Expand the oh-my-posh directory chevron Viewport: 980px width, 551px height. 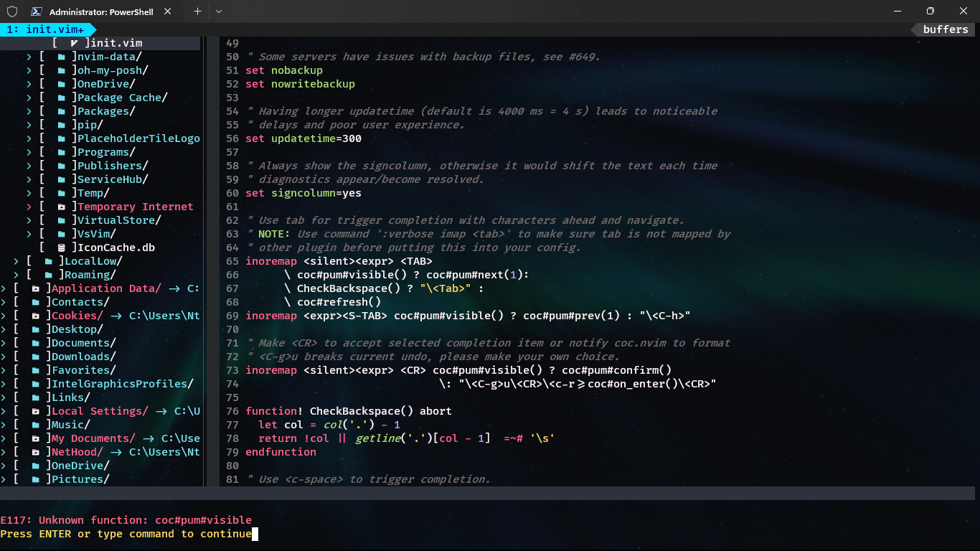coord(28,70)
